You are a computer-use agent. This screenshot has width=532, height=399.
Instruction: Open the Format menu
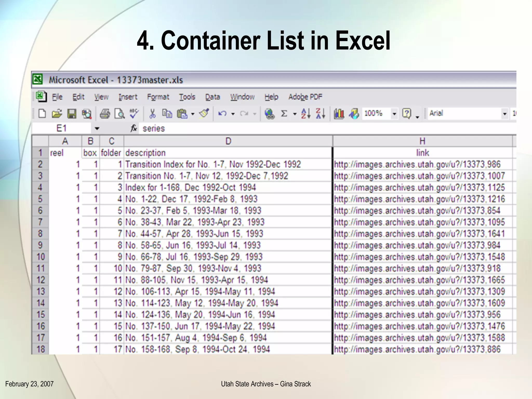pos(158,97)
